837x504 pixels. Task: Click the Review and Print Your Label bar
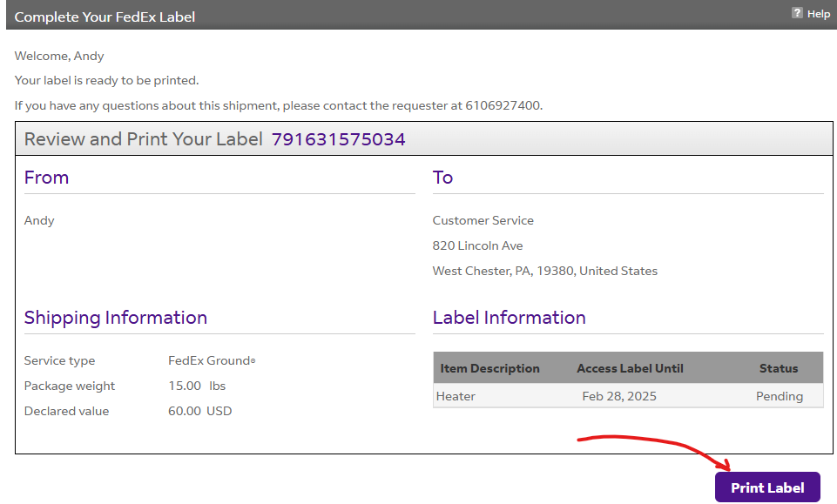[144, 138]
